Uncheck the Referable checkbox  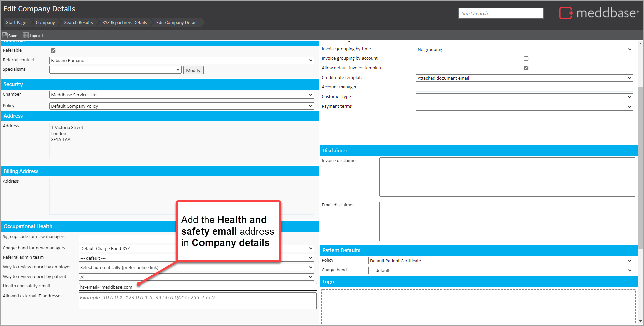pos(53,51)
